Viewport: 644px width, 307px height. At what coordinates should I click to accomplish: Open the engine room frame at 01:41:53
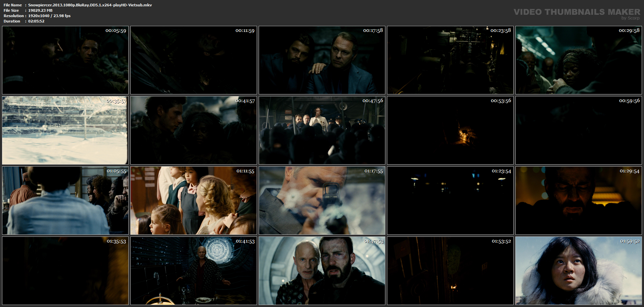tap(194, 271)
